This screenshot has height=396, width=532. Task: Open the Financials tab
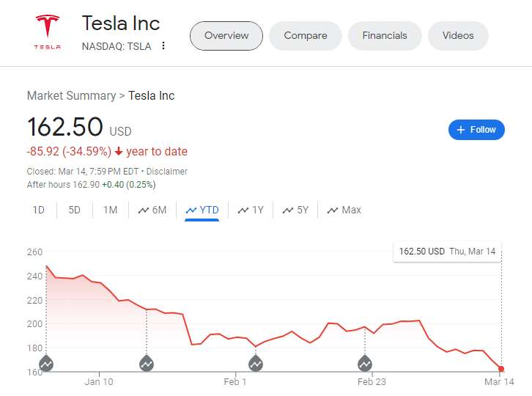pos(385,35)
